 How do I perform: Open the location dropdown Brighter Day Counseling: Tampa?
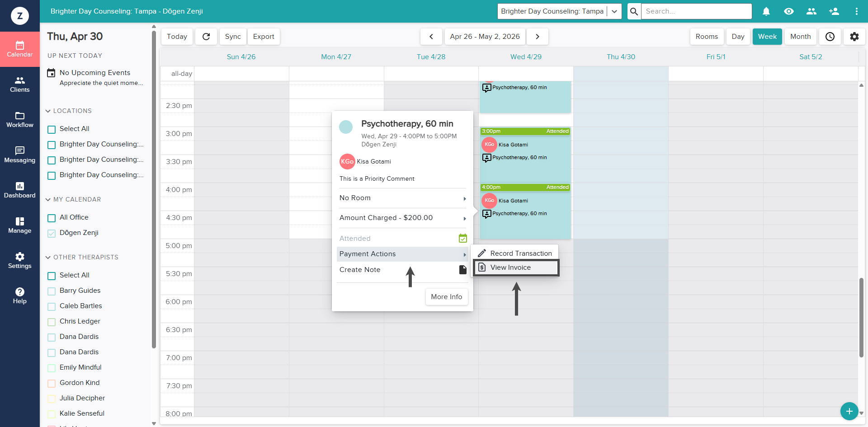[559, 11]
